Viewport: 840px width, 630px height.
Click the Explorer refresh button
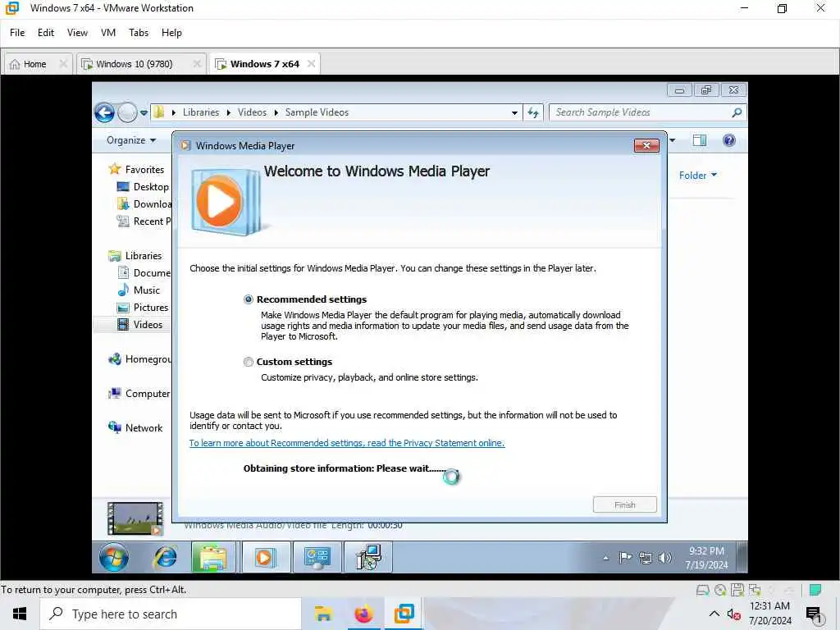pyautogui.click(x=533, y=112)
